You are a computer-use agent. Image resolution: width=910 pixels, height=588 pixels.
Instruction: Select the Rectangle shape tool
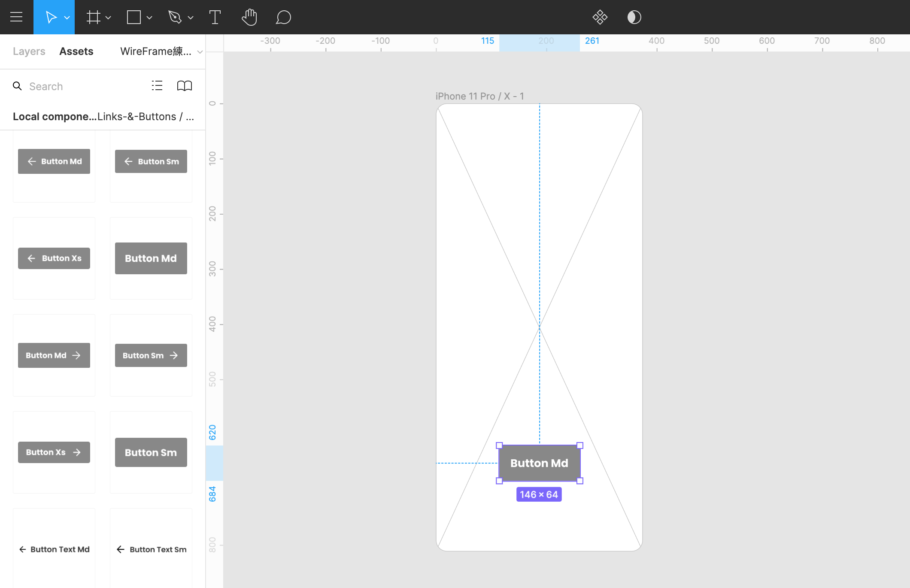pos(133,17)
